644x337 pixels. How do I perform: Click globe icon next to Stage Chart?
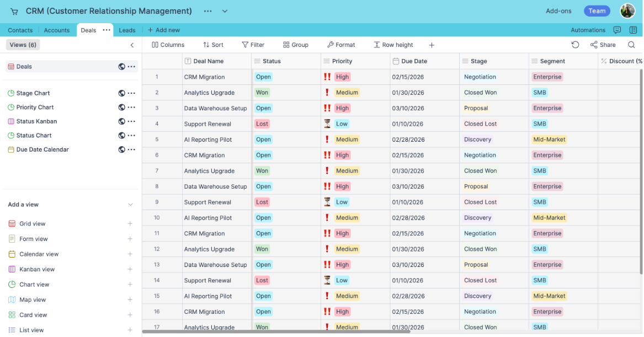[x=121, y=93]
